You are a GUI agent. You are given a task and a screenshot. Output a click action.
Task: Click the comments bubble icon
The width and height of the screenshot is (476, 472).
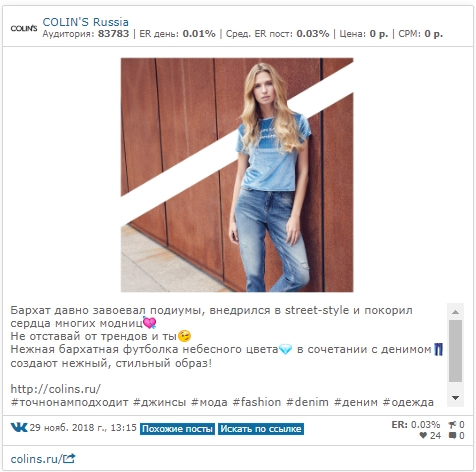pos(452,435)
